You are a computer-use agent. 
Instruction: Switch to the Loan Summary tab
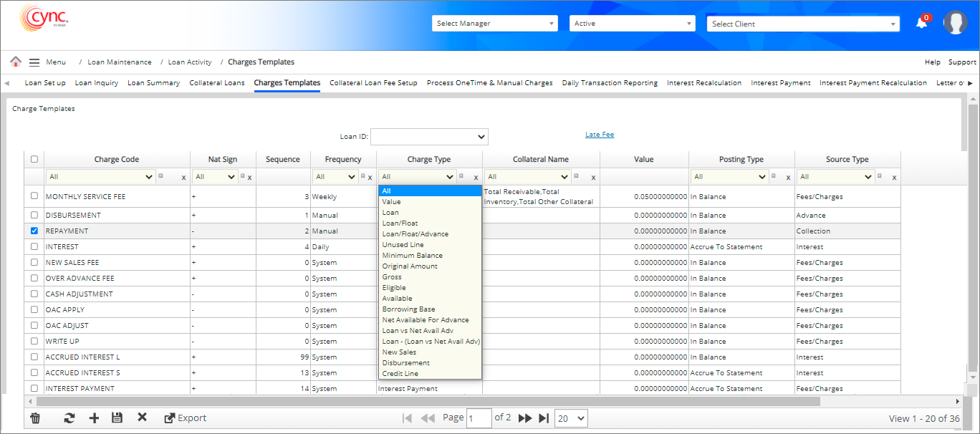[x=153, y=83]
